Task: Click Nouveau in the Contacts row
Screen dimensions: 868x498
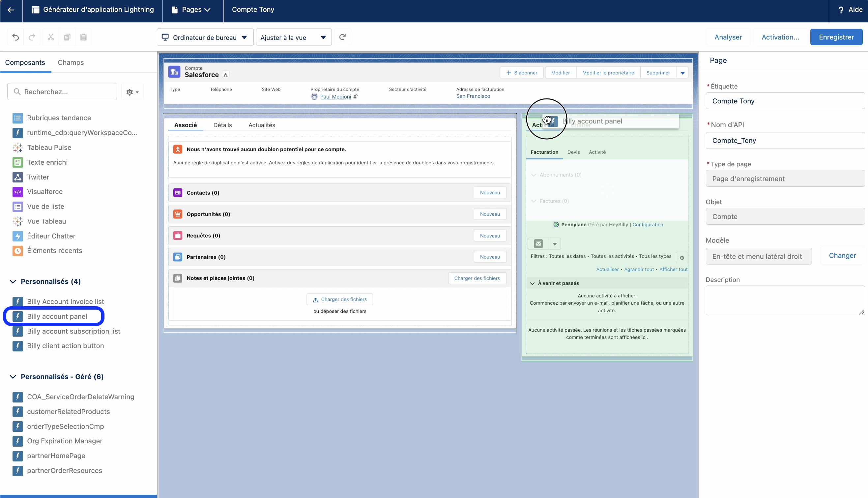Action: click(490, 193)
